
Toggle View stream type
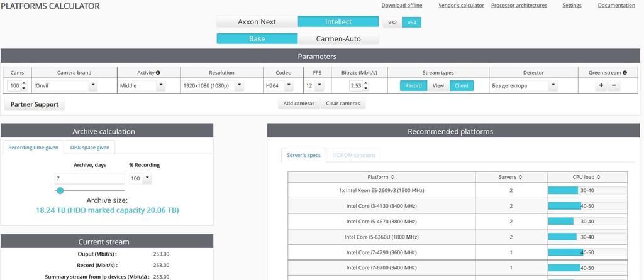coord(438,85)
